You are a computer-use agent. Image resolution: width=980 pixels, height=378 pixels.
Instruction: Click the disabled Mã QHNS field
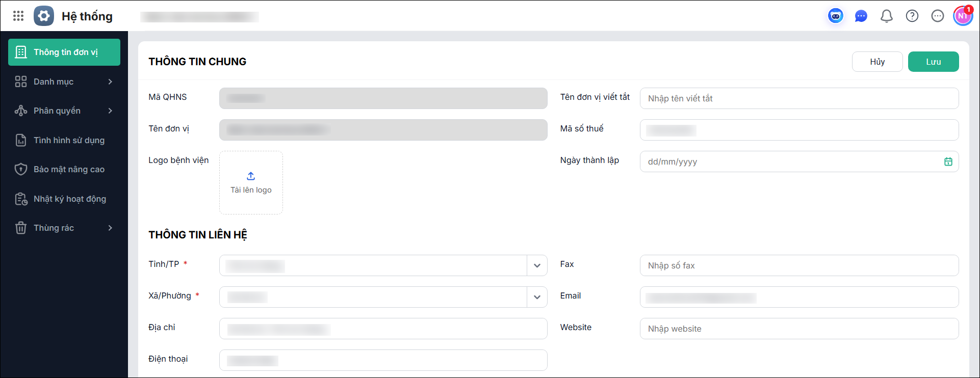point(383,98)
